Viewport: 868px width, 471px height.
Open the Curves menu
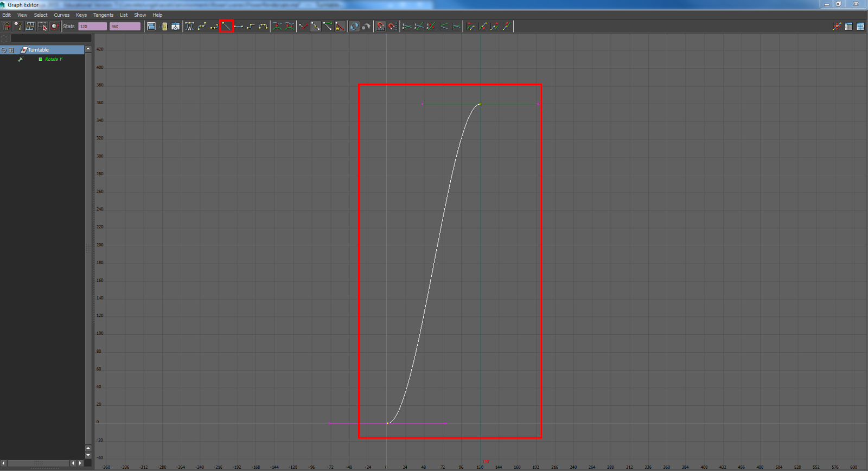(x=61, y=15)
